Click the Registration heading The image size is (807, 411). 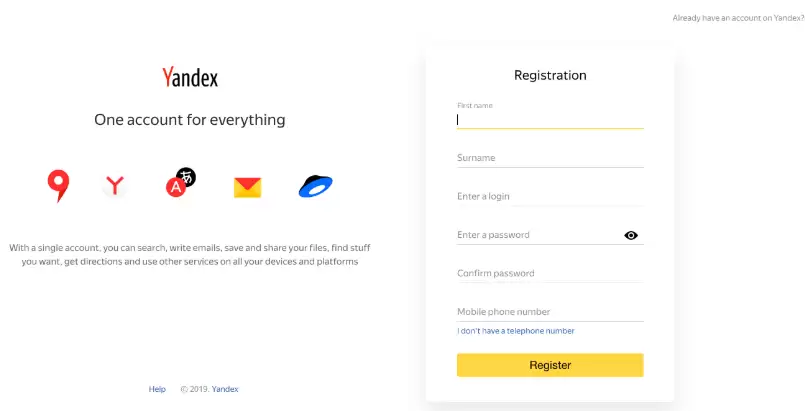pyautogui.click(x=550, y=75)
